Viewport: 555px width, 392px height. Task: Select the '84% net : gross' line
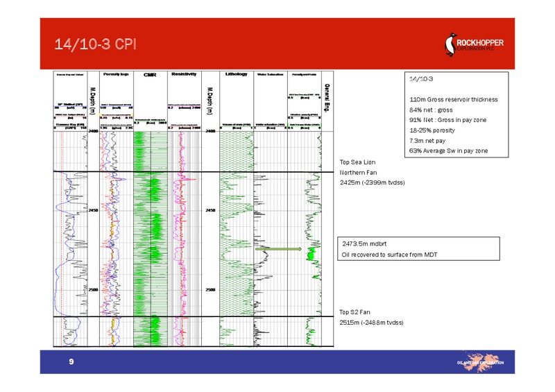pos(431,110)
